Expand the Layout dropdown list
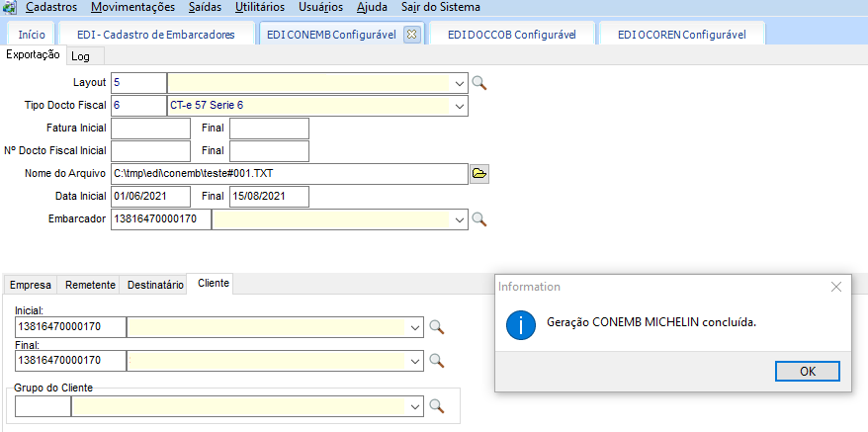The image size is (868, 432). coord(460,83)
